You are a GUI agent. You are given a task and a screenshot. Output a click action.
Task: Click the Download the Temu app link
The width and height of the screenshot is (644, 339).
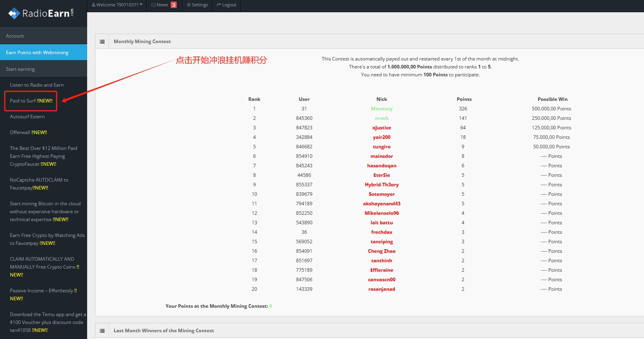coord(46,322)
